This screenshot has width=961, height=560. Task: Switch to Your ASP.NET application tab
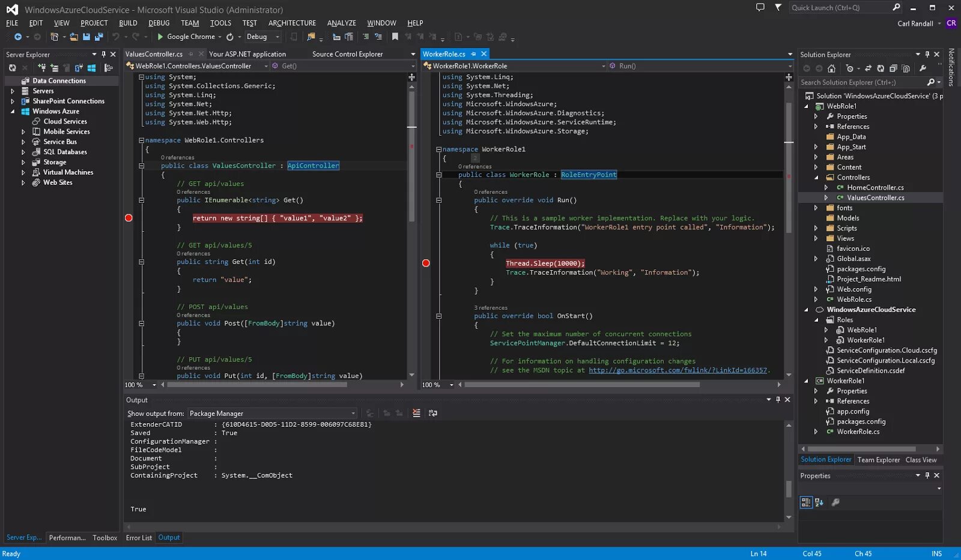(247, 54)
